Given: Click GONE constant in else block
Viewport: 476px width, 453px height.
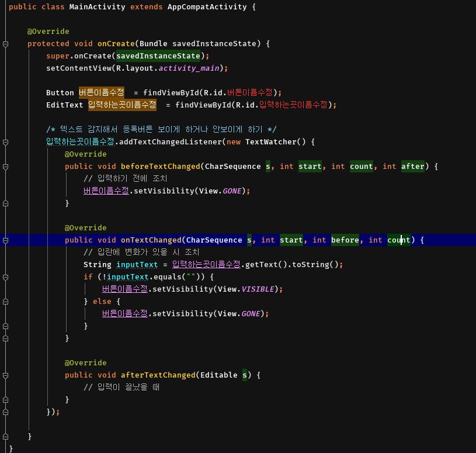Looking at the screenshot, I should [x=251, y=314].
